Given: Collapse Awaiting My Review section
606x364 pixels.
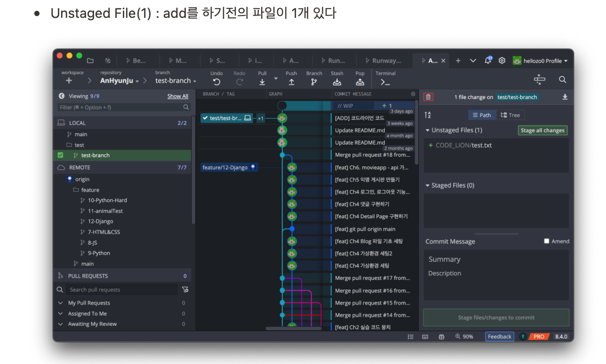Looking at the screenshot, I should (60, 324).
